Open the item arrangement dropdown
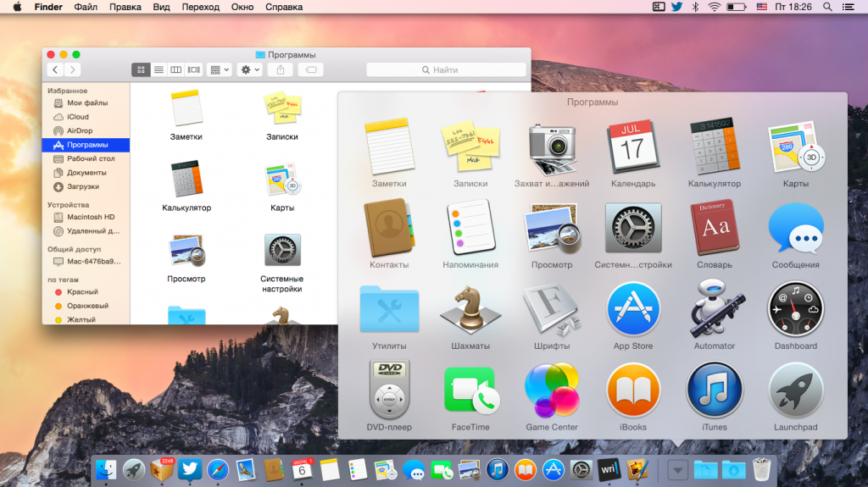Viewport: 868px width, 487px height. pos(220,69)
